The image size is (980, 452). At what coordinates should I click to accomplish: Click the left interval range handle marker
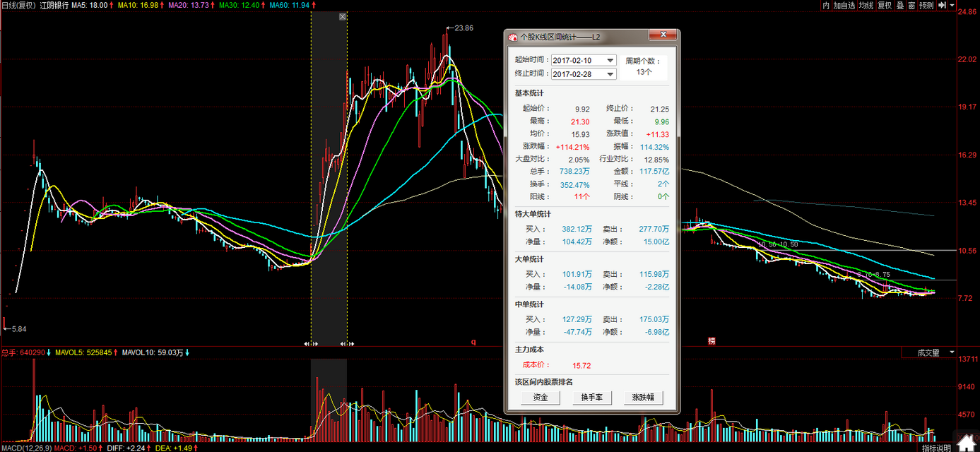click(311, 344)
